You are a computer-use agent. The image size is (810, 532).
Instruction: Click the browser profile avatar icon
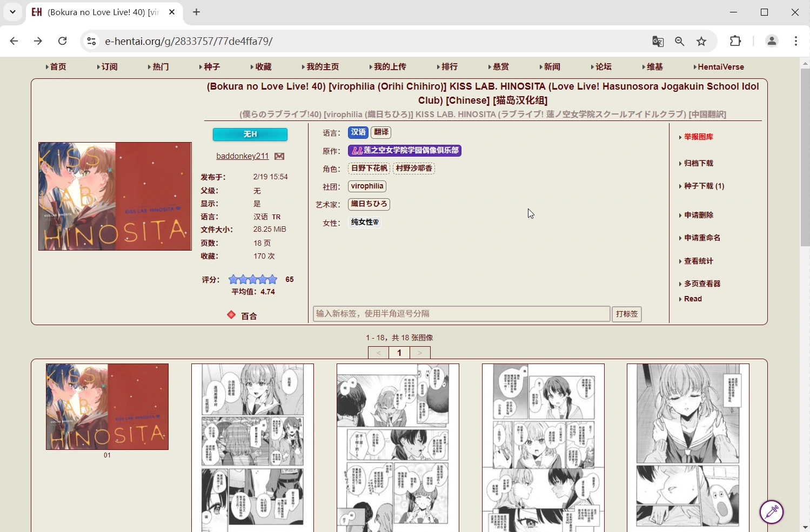(x=772, y=41)
